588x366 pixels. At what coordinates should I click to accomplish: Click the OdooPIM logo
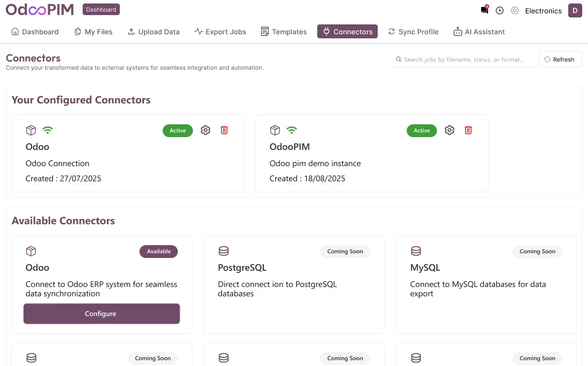click(41, 10)
